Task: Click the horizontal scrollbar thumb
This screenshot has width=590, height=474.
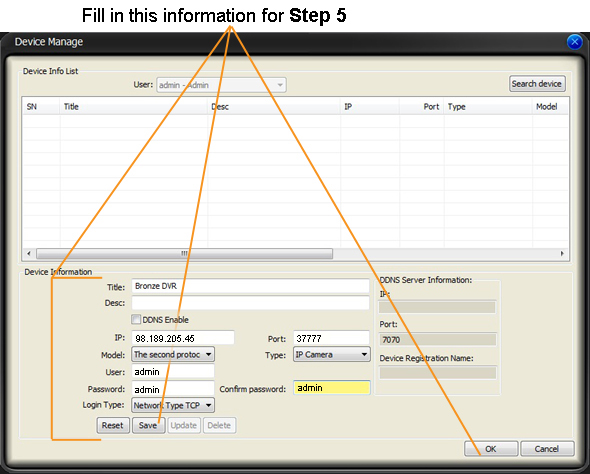Action: point(184,254)
